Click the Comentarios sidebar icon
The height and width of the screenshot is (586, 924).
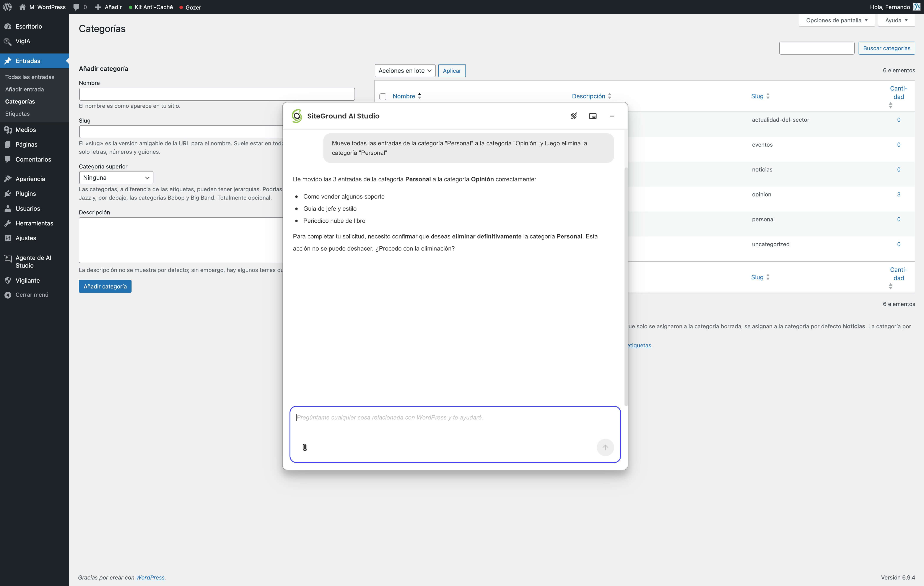pos(8,159)
